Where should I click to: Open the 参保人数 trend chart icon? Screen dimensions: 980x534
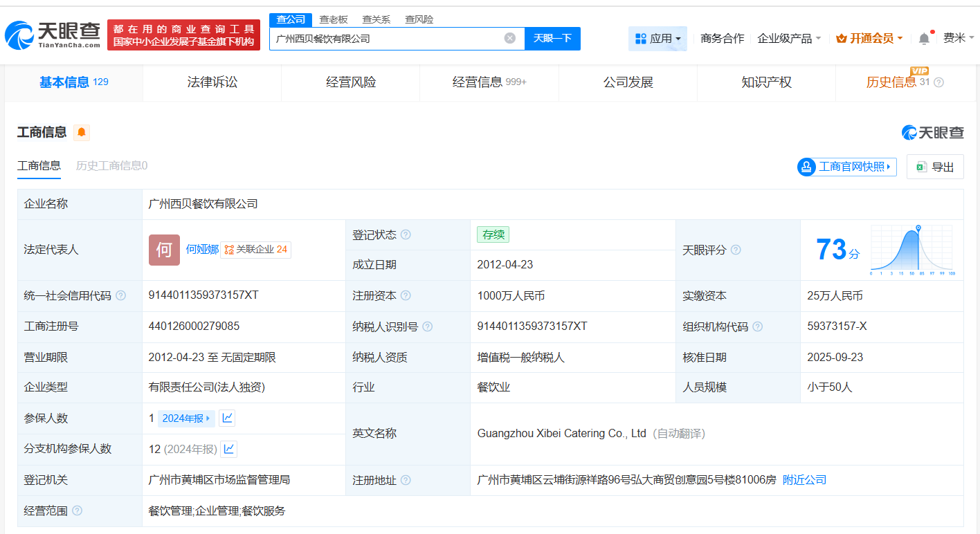227,418
